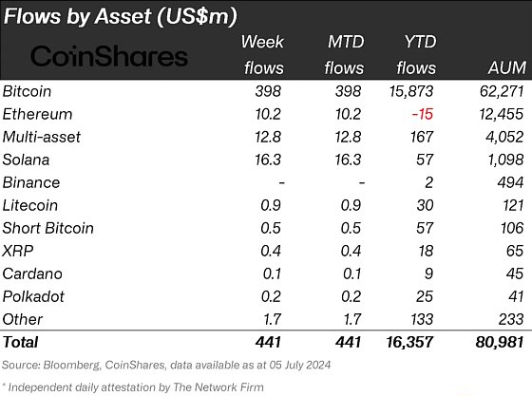
Task: Click the Flows by Asset title
Action: pos(121,16)
